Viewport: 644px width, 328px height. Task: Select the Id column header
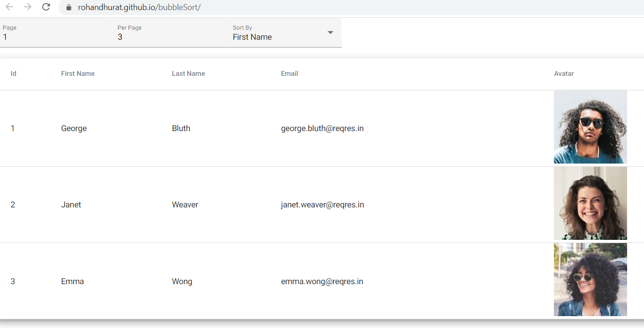13,74
